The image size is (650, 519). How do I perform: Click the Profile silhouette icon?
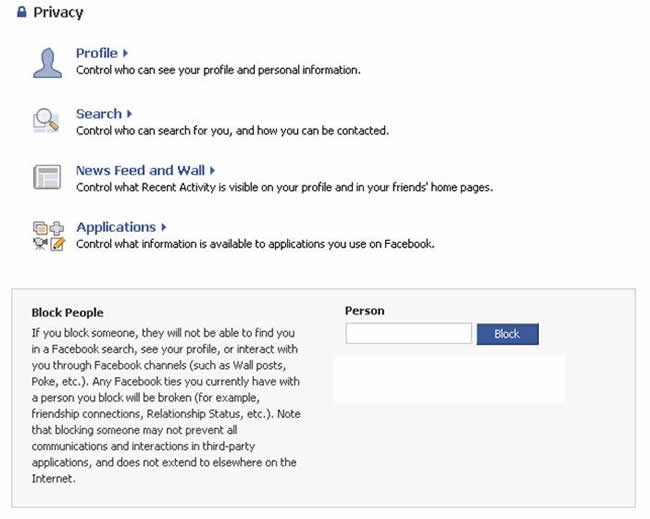click(48, 63)
